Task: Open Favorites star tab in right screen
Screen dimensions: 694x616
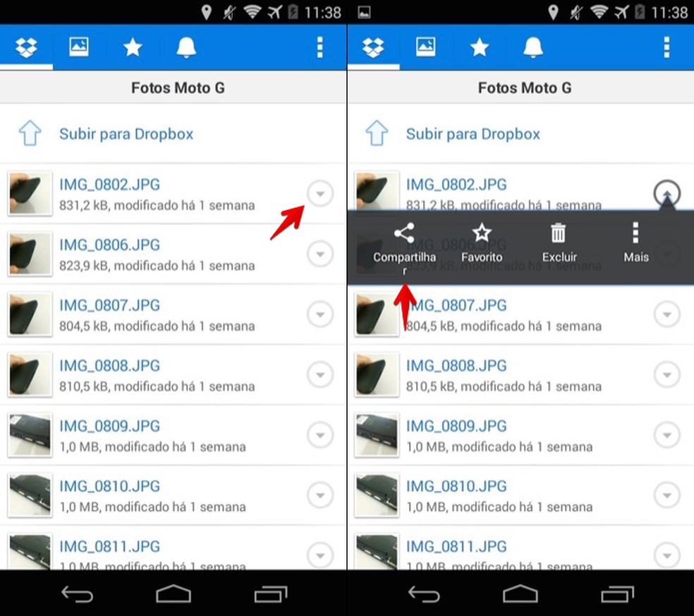Action: coord(480,47)
